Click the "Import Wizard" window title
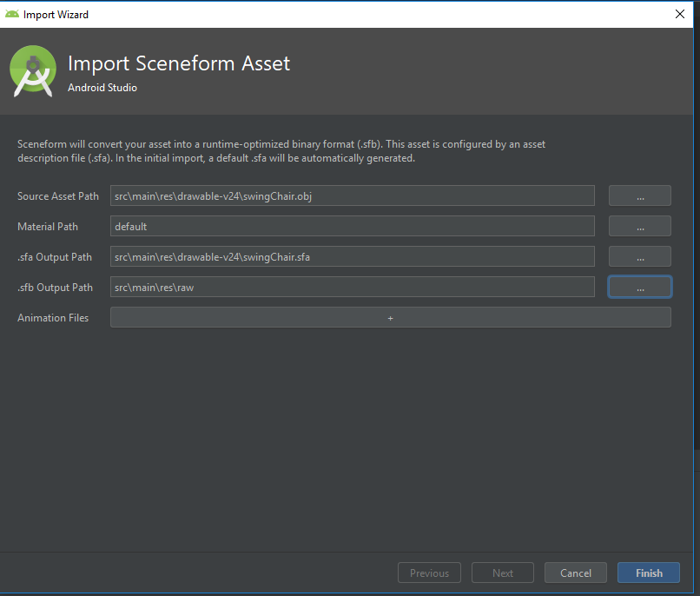Image resolution: width=700 pixels, height=596 pixels. pos(56,15)
